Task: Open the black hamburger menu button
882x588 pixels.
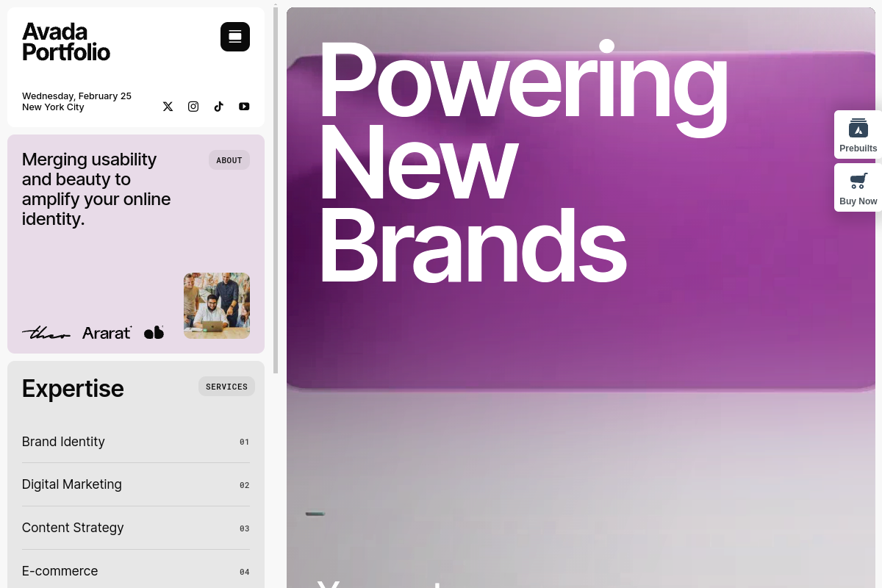Action: pyautogui.click(x=235, y=37)
